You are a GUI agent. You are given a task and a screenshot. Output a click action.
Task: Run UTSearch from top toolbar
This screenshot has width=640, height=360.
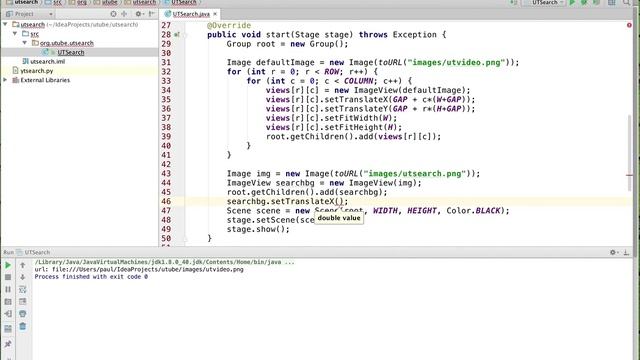572,2
